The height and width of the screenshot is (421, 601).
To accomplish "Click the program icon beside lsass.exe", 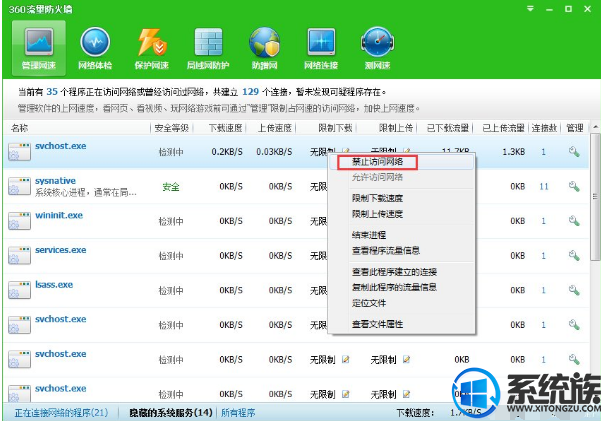I will coord(19,290).
